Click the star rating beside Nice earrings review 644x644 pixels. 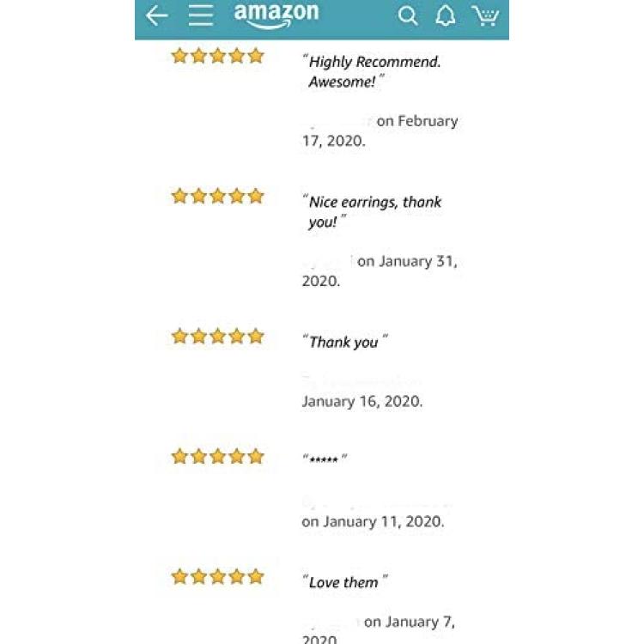point(218,196)
